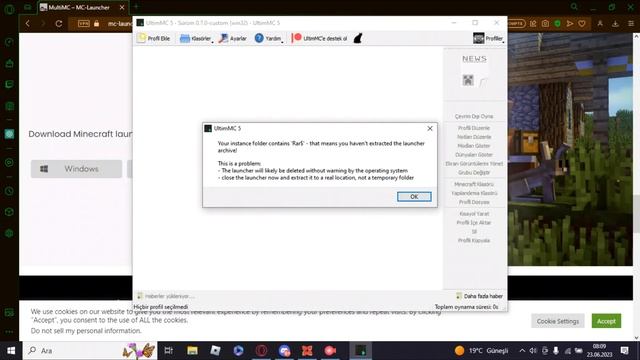Screen dimensions: 640x360
Task: Click Dünyaları Göster in side panel
Action: pos(474,155)
